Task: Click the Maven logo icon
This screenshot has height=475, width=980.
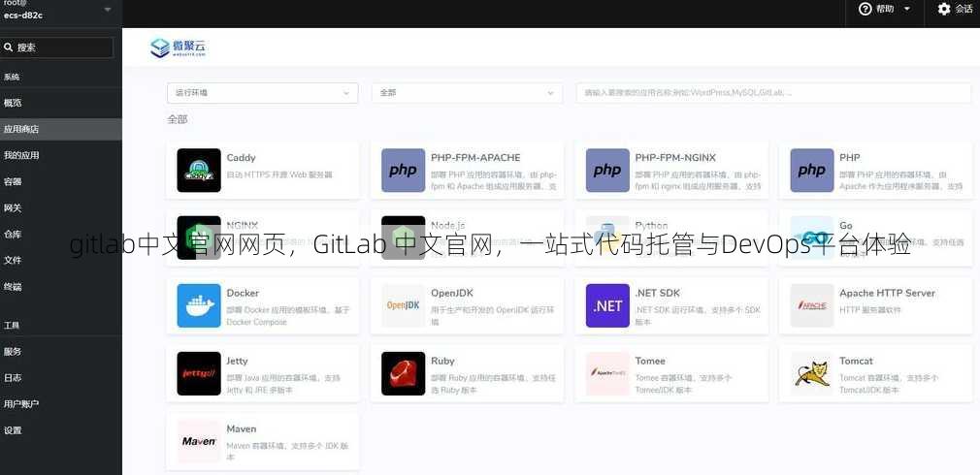Action: tap(199, 441)
